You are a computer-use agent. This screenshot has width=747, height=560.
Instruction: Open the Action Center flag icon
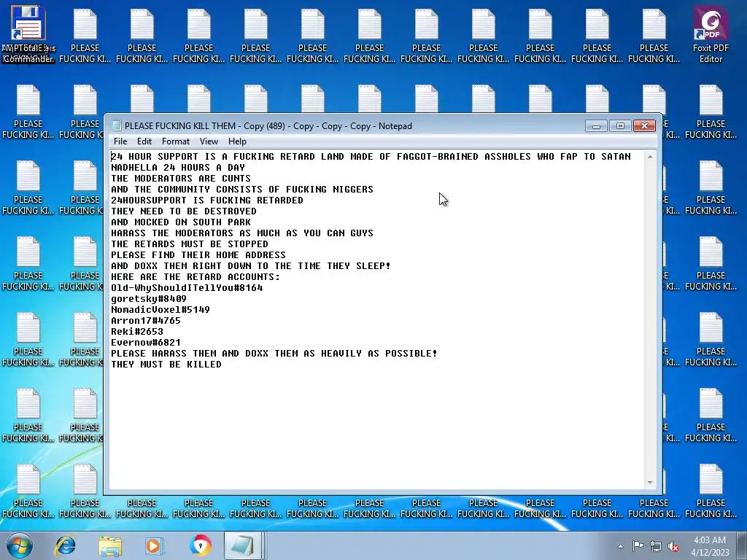click(638, 546)
